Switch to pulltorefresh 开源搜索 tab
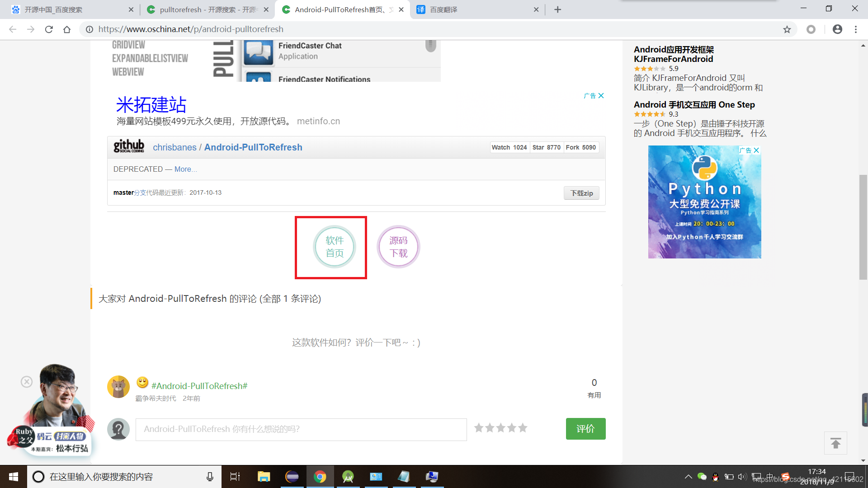Screen dimensions: 868x488 (x=208, y=9)
